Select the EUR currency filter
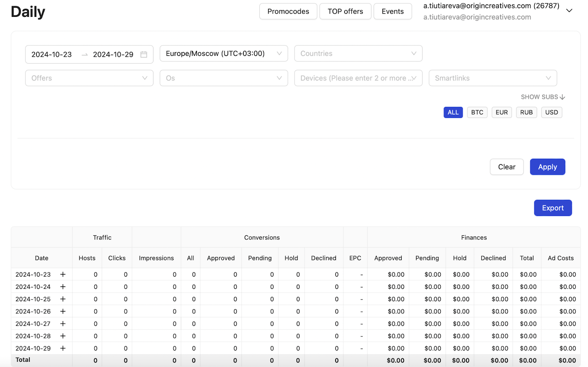This screenshot has width=588, height=367. tap(501, 112)
